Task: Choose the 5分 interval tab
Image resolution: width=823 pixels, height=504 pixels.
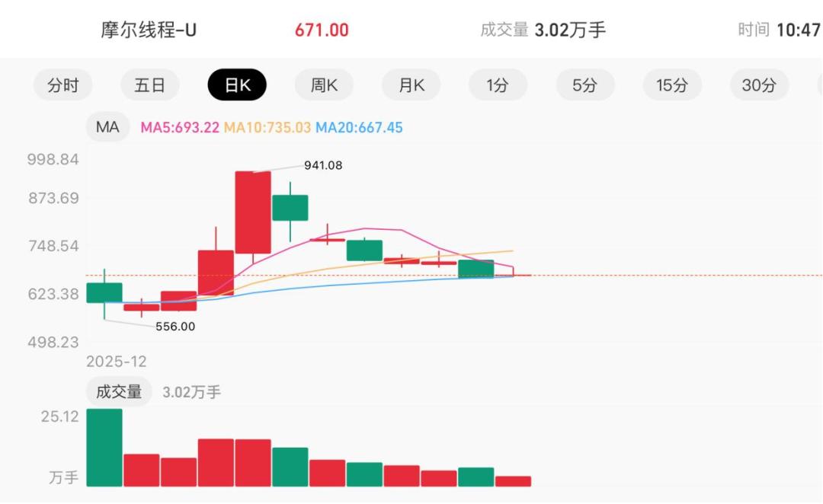Action: 584,85
